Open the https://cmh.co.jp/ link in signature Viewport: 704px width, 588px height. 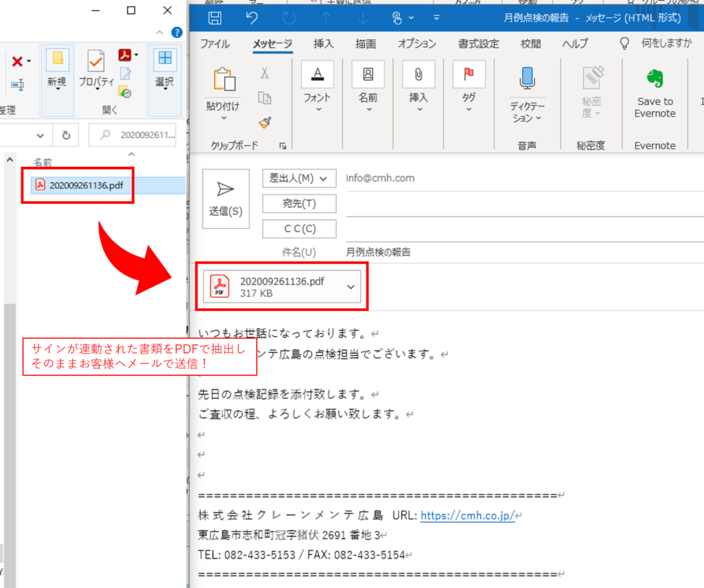click(x=467, y=516)
